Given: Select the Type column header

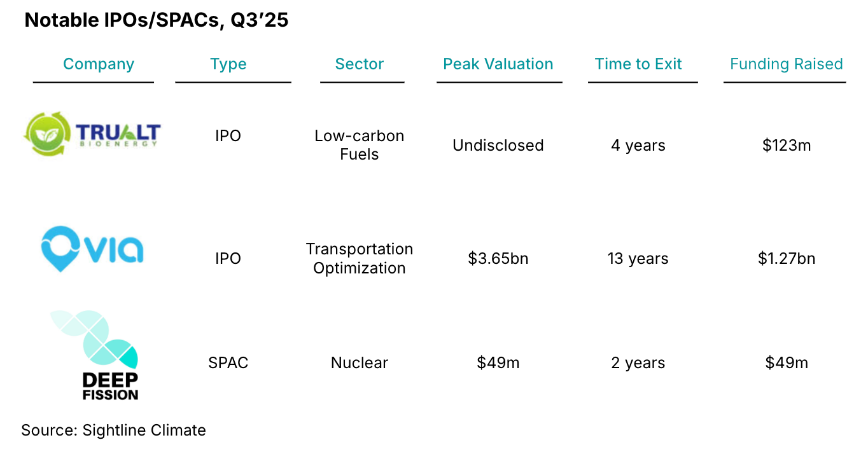Looking at the screenshot, I should [x=228, y=64].
